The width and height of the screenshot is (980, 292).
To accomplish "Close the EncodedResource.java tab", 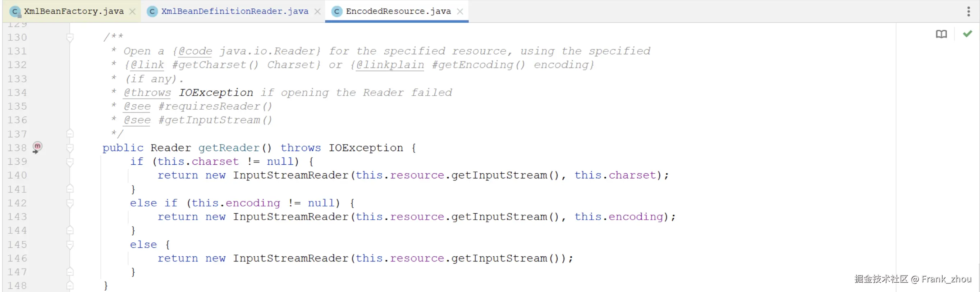I will [x=460, y=12].
